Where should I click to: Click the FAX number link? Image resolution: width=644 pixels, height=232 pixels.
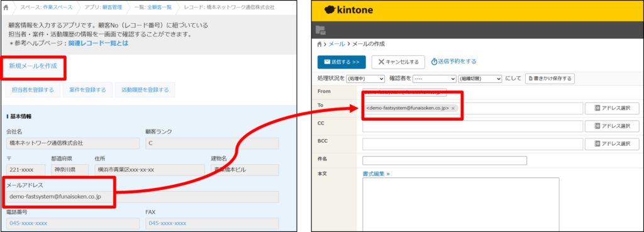pyautogui.click(x=167, y=223)
